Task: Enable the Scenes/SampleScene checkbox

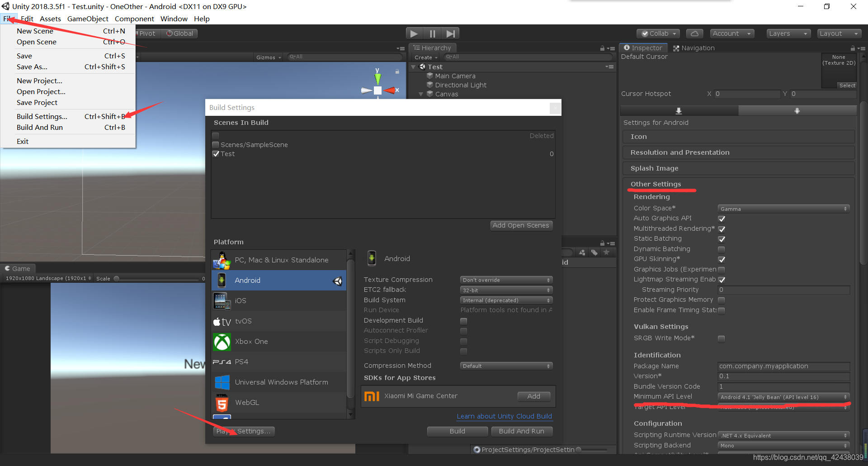Action: [216, 145]
